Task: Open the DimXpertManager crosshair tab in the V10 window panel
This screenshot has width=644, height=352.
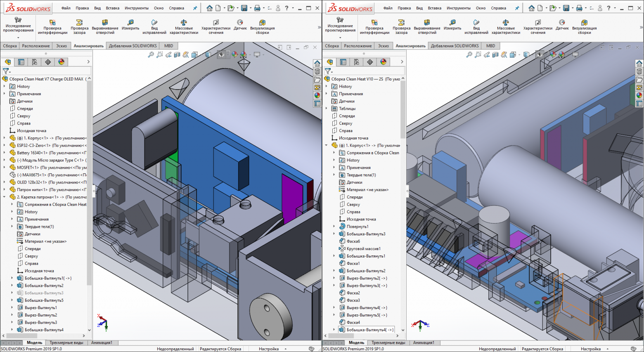Action: 370,62
